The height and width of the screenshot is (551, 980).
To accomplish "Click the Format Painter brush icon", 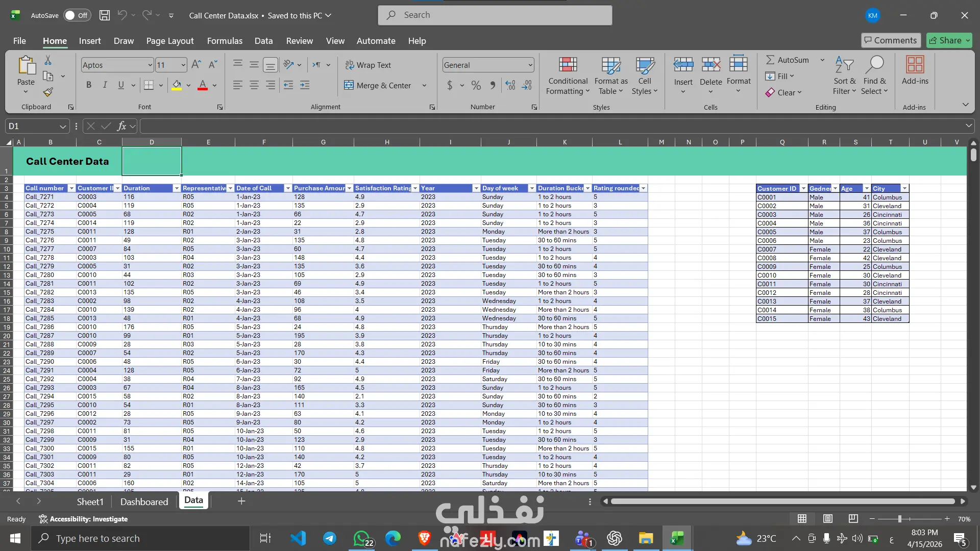I will 48,92.
